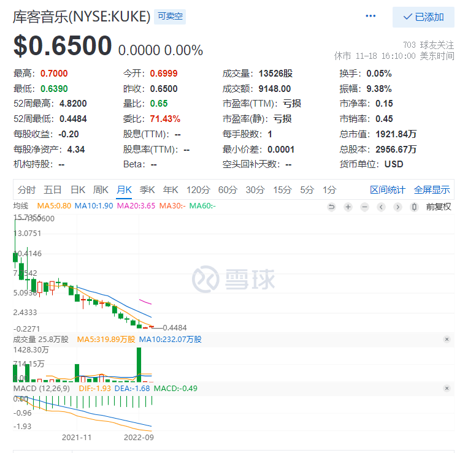The image size is (476, 453).
Task: Toggle the 已添加 watchlist button
Action: click(x=423, y=17)
